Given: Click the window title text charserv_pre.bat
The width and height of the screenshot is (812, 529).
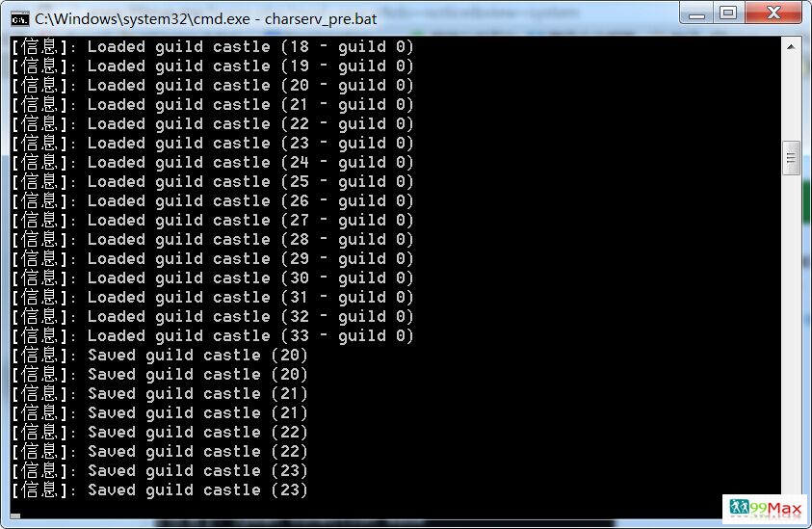Looking at the screenshot, I should click(x=321, y=19).
